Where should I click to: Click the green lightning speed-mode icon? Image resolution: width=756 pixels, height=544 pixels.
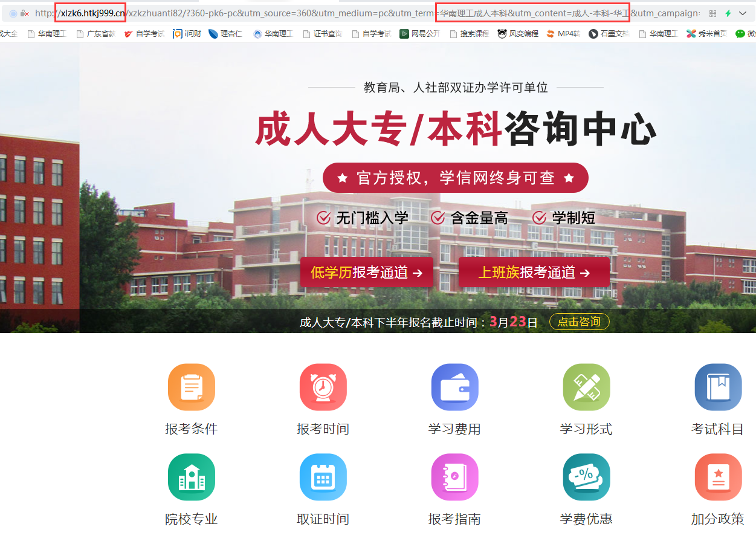pyautogui.click(x=728, y=13)
